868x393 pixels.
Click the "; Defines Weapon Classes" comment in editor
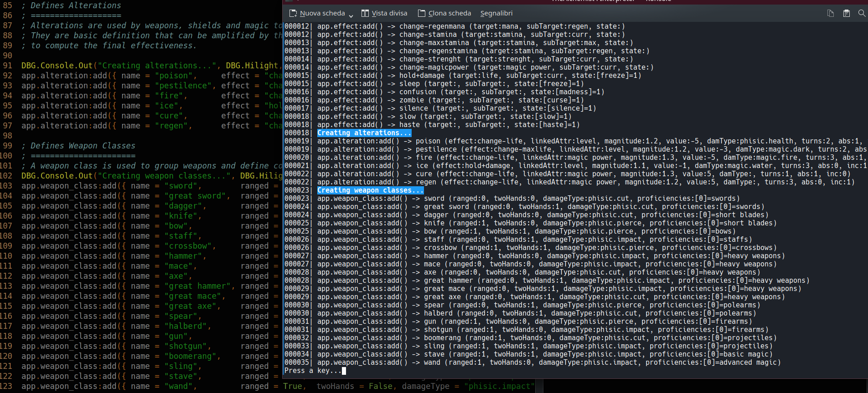[78, 146]
